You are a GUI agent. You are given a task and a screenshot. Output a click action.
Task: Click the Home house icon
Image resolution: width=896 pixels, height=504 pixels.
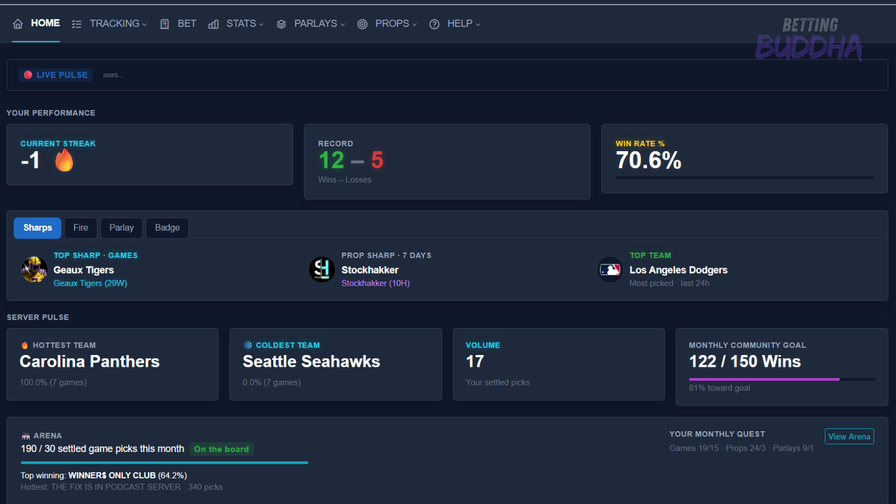point(18,23)
